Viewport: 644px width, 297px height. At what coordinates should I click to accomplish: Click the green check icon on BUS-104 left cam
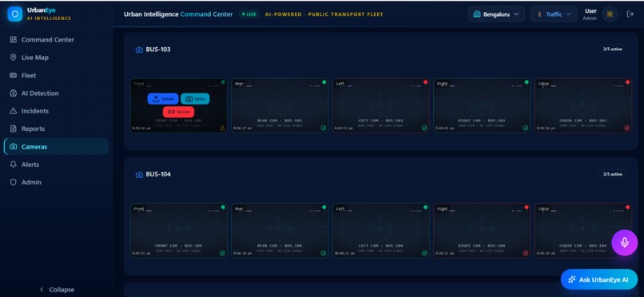(x=424, y=253)
